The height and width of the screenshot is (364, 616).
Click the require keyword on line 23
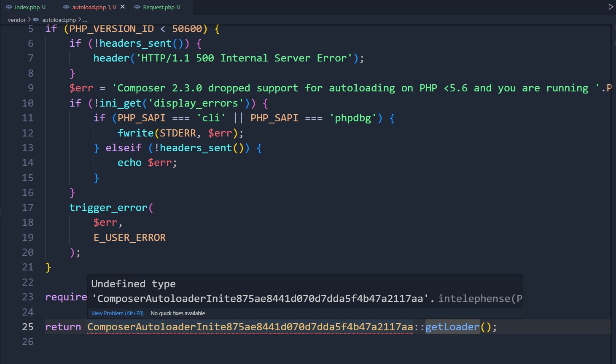(66, 297)
